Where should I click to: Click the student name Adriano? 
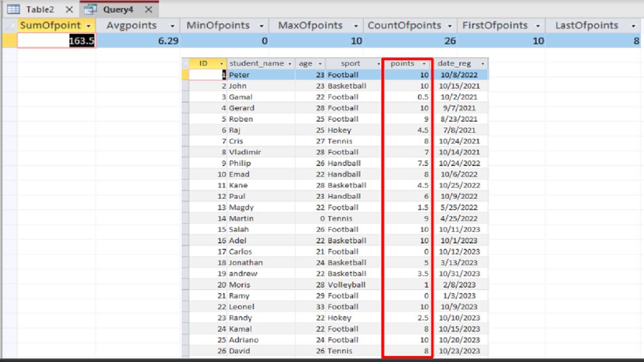click(x=244, y=340)
